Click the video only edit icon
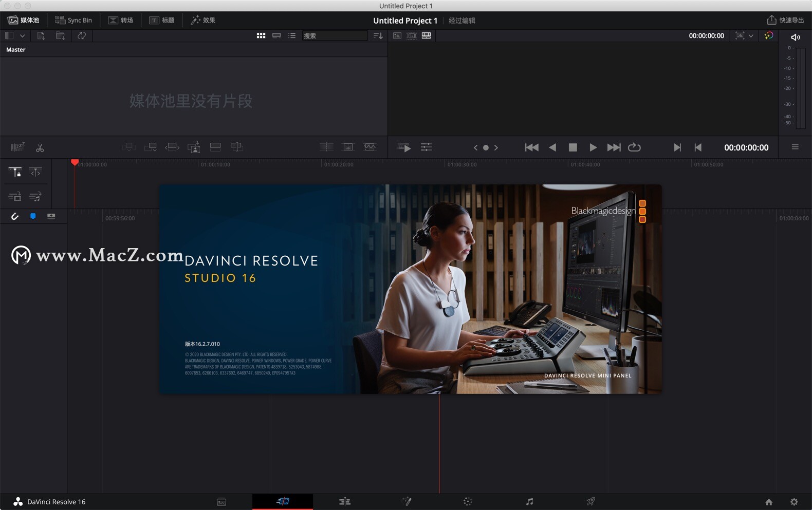 [x=15, y=196]
